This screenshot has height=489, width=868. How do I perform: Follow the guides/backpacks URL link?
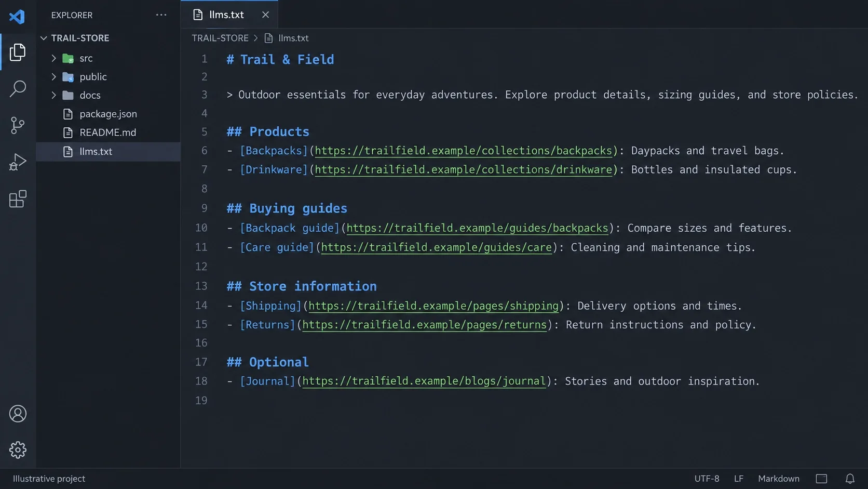point(477,228)
